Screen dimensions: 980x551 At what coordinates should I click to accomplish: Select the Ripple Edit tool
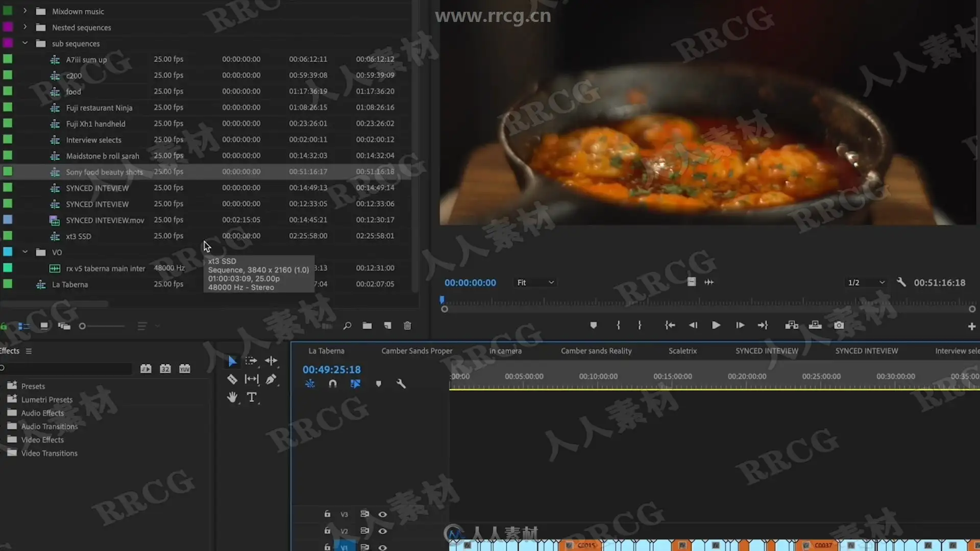(271, 361)
